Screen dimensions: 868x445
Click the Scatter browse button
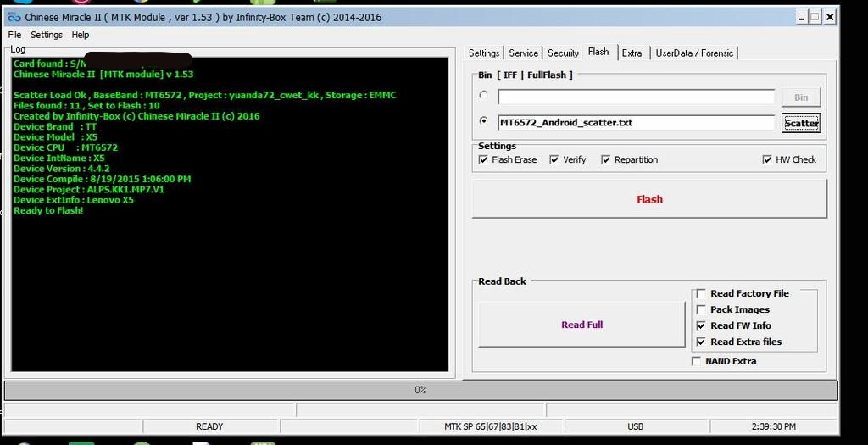click(x=801, y=123)
